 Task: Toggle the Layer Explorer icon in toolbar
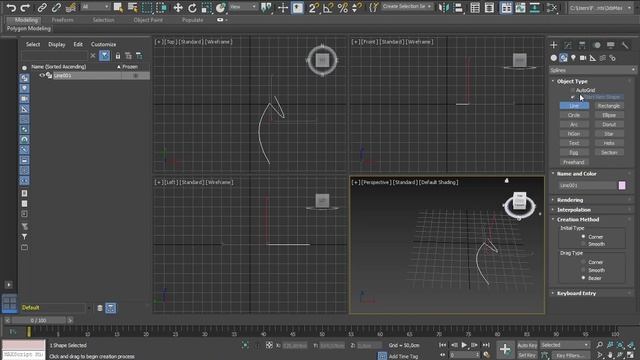(489, 7)
